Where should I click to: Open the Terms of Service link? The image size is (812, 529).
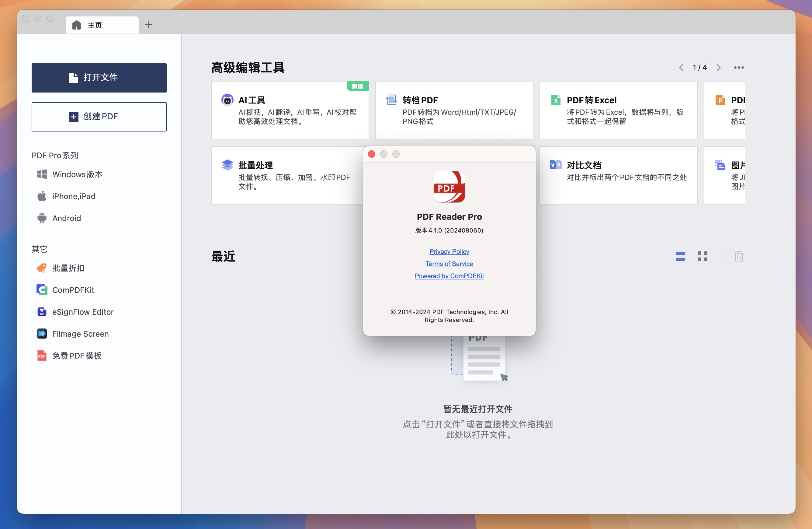(449, 264)
